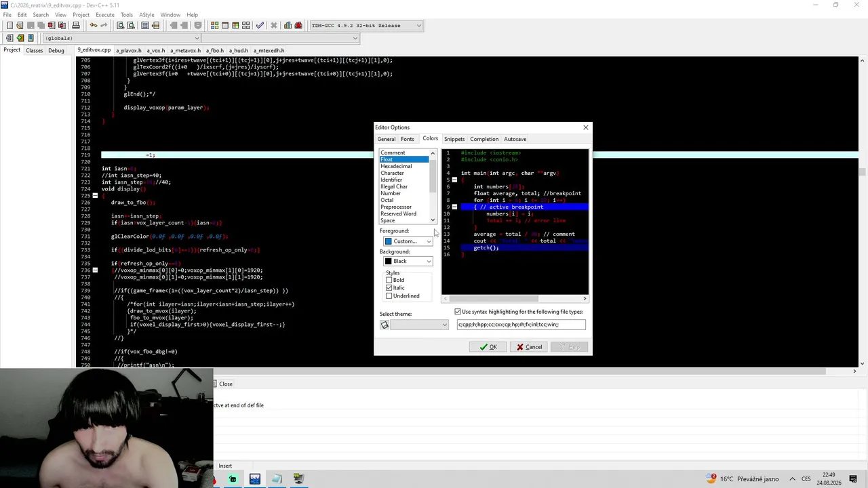Switch to the Completion tab
The image size is (868, 488).
coord(484,139)
